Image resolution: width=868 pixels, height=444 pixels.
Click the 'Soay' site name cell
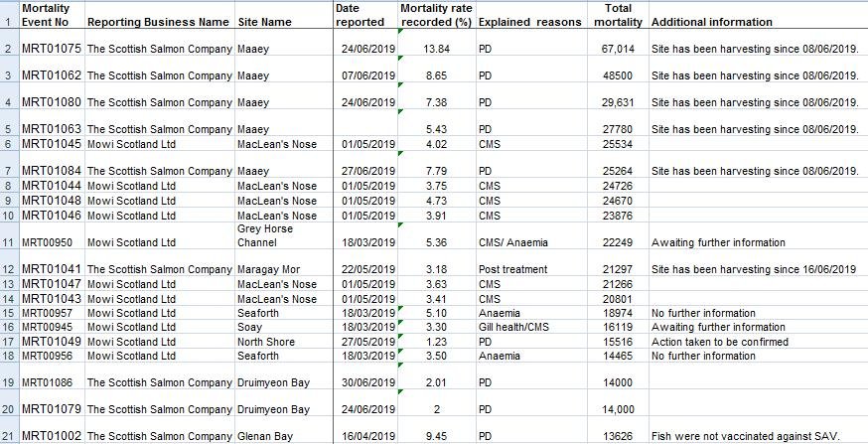(x=284, y=327)
